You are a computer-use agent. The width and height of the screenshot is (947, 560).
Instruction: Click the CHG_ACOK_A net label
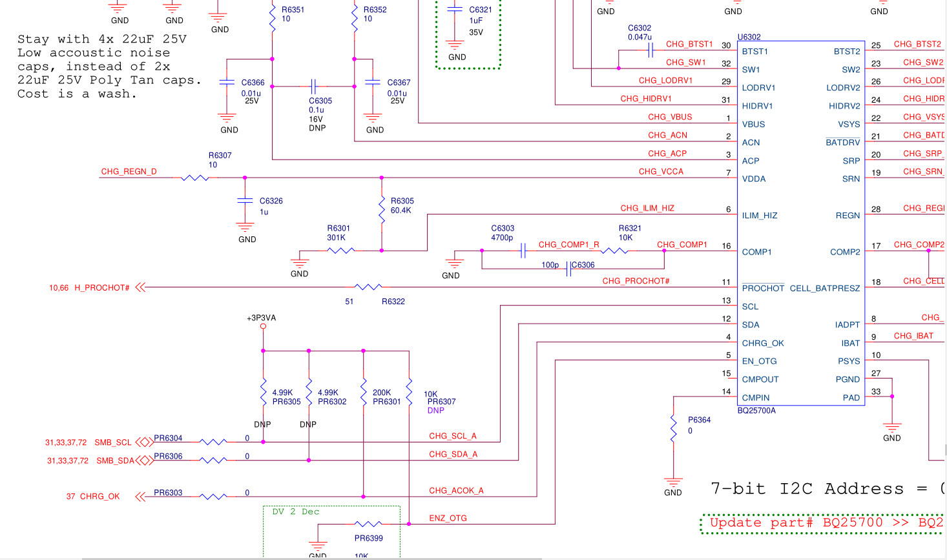(457, 491)
